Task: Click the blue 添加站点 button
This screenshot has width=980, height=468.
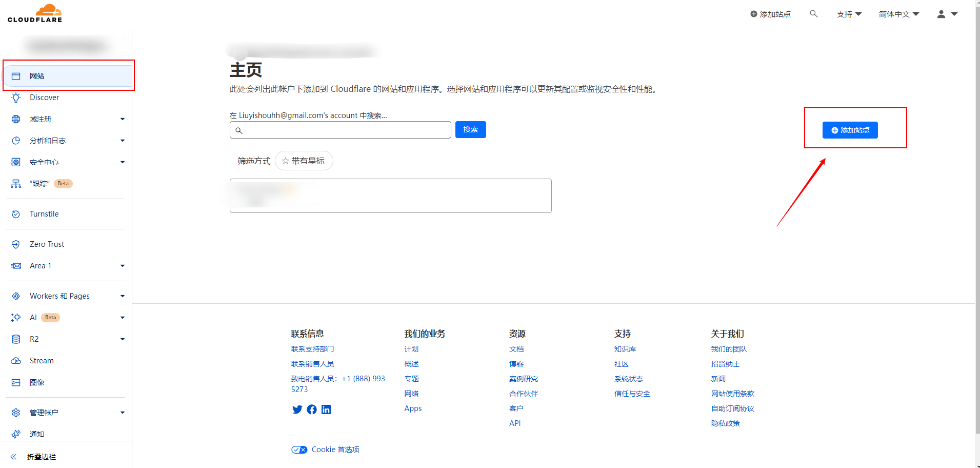Action: coord(850,130)
